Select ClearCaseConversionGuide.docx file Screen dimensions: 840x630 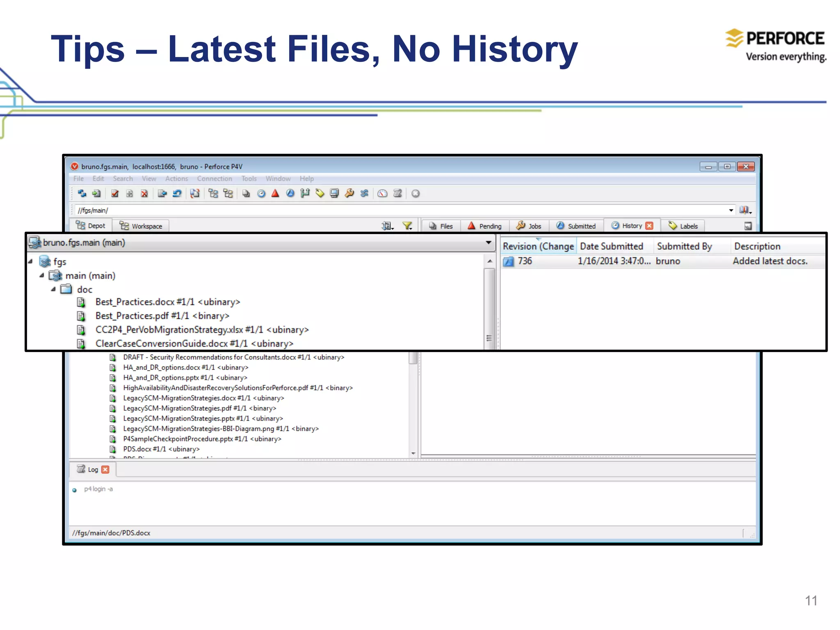point(194,343)
